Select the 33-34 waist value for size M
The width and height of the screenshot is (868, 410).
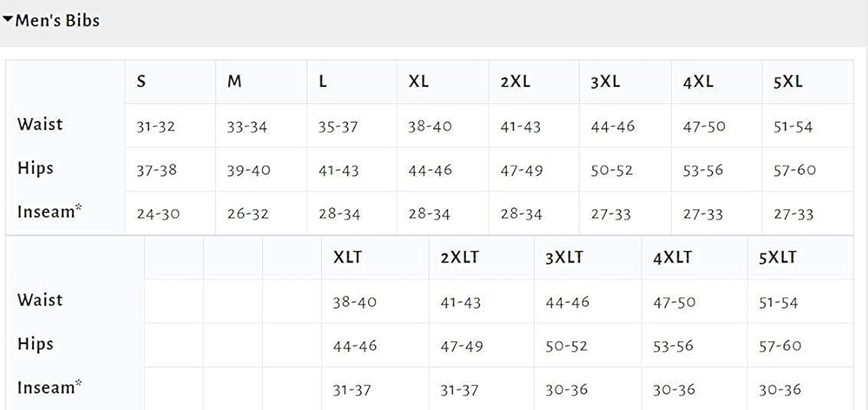click(247, 127)
